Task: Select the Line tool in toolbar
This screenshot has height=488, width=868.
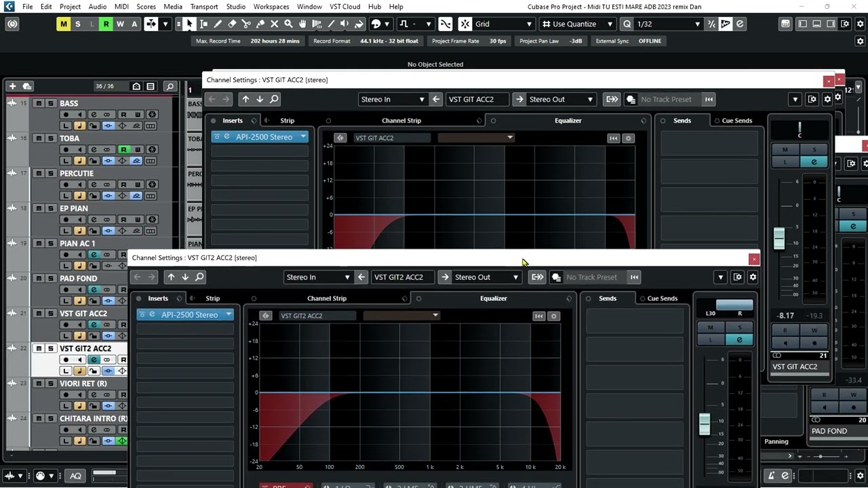Action: pos(330,24)
